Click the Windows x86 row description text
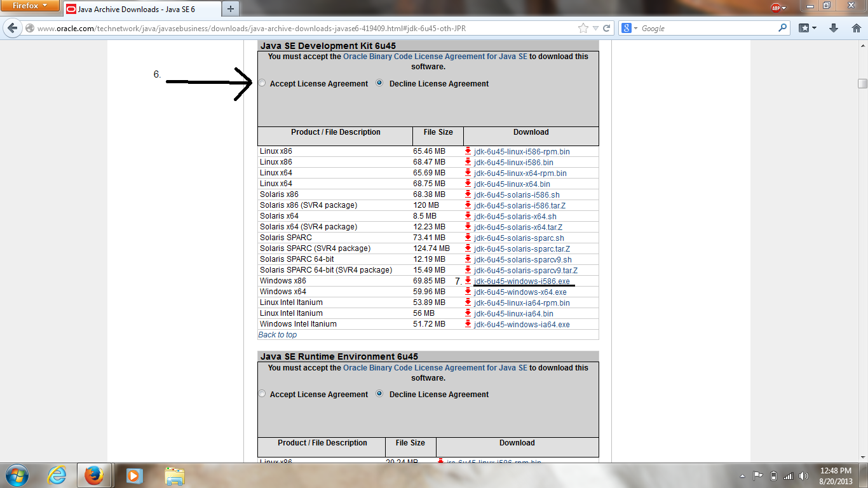The height and width of the screenshot is (488, 868). (283, 281)
